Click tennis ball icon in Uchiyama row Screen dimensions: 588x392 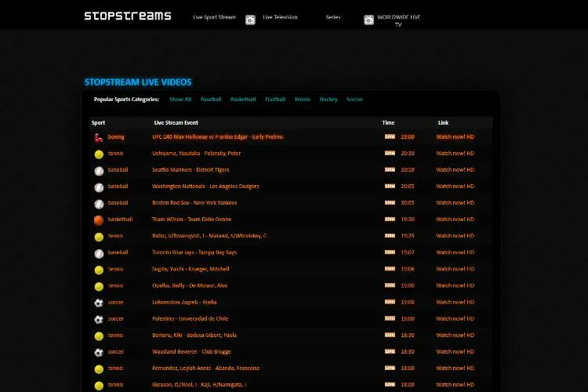(x=99, y=154)
